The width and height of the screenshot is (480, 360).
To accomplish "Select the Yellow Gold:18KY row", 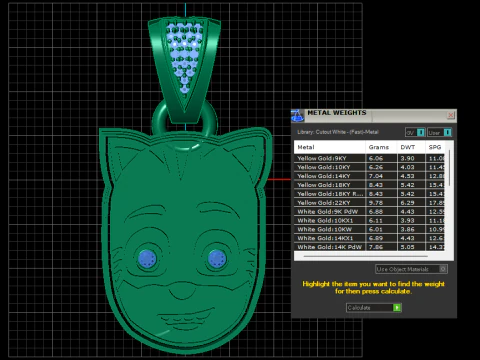I will (369, 185).
